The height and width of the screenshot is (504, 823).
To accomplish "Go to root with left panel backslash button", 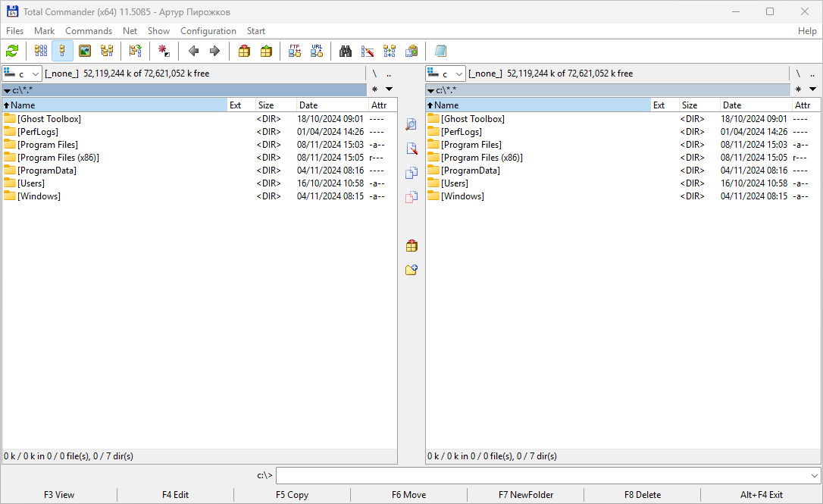I will 375,74.
